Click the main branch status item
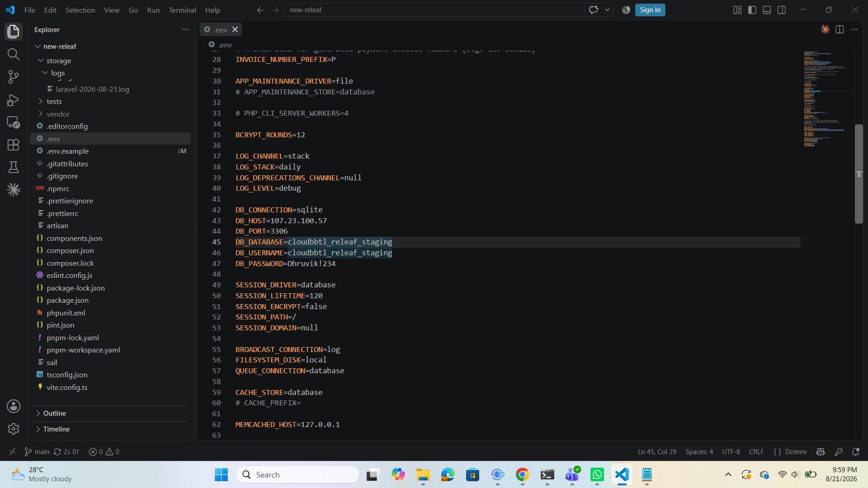 (37, 451)
